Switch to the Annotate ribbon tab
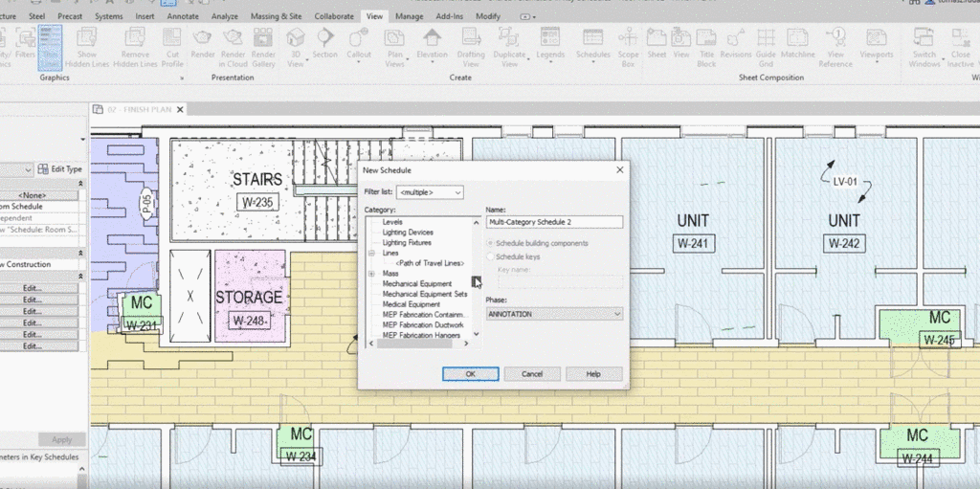Viewport: 980px width, 489px height. click(x=183, y=16)
